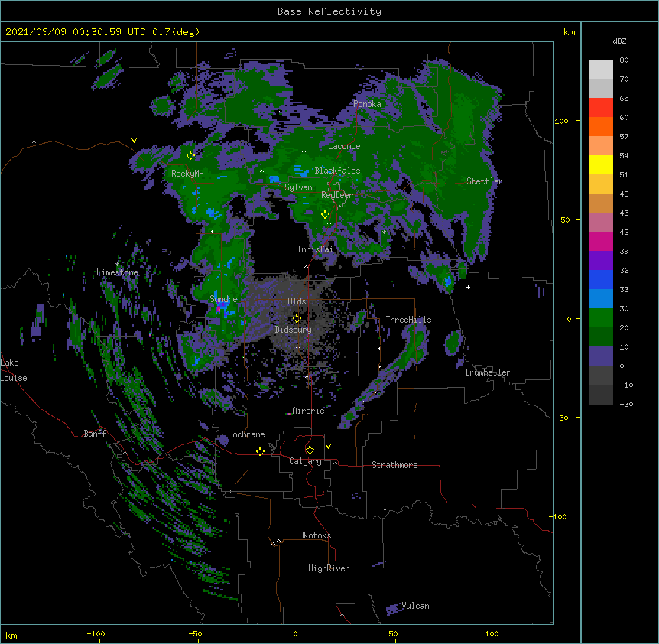659x644 pixels.
Task: Select the orange 60-57 dBZ legend swatch
Action: [x=601, y=126]
